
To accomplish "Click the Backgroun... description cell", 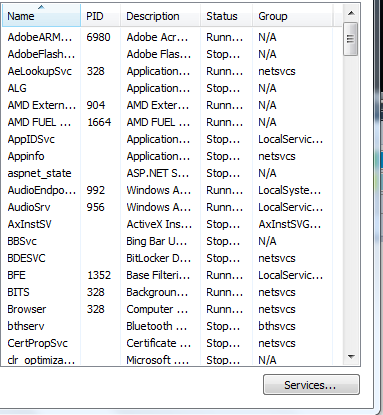I will pos(157,292).
